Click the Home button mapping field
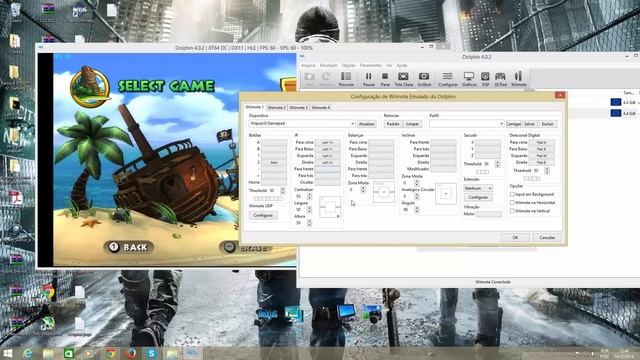This screenshot has height=360, width=640. [274, 182]
